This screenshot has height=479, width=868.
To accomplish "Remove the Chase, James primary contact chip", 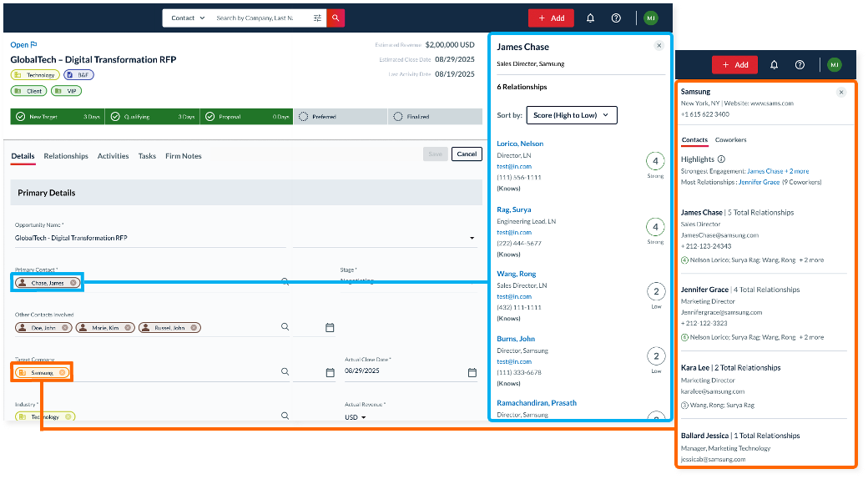I will [x=73, y=283].
